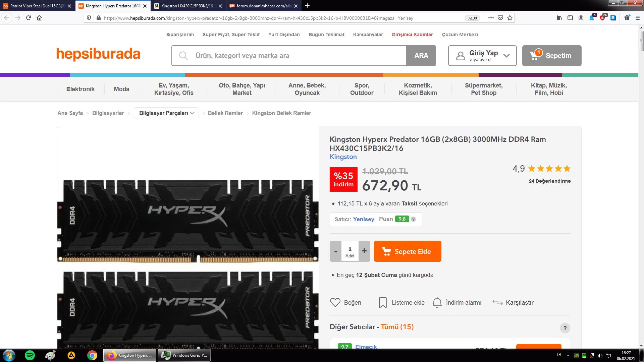This screenshot has width=644, height=362.
Task: Click the Siparişlerim link
Action: 180,35
